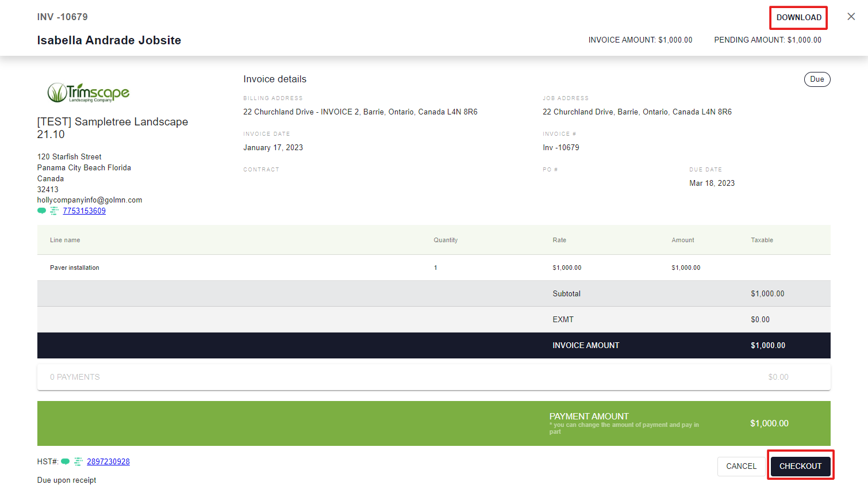The width and height of the screenshot is (868, 485).
Task: Edit the payment amount $1,000.00 field
Action: (x=769, y=423)
